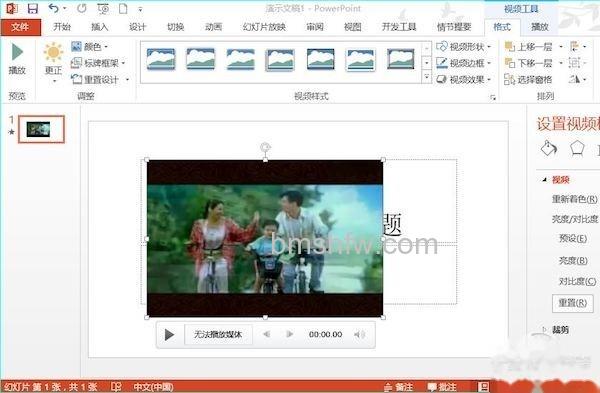Click the 重置(R) button

[573, 303]
